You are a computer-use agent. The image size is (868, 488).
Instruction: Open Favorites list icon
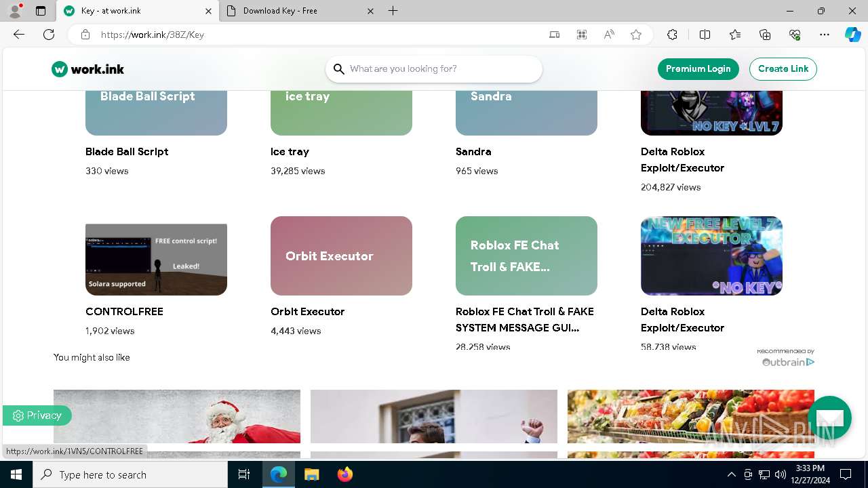click(735, 35)
